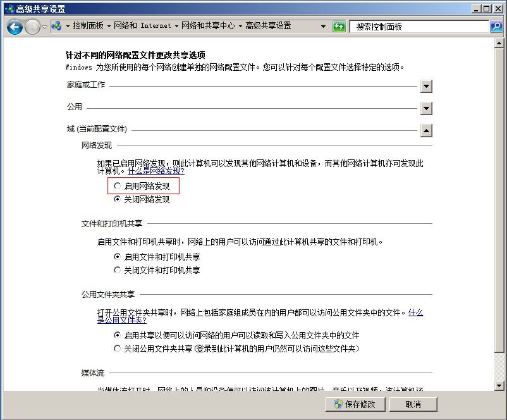
Task: Click the window title bar icon
Action: [9, 9]
